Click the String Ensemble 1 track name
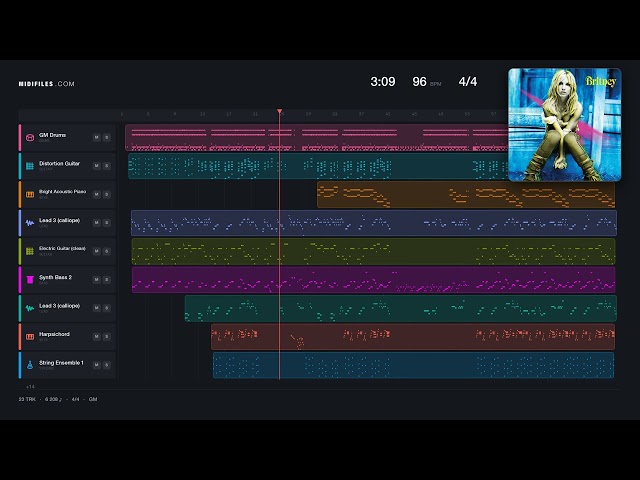 61,362
